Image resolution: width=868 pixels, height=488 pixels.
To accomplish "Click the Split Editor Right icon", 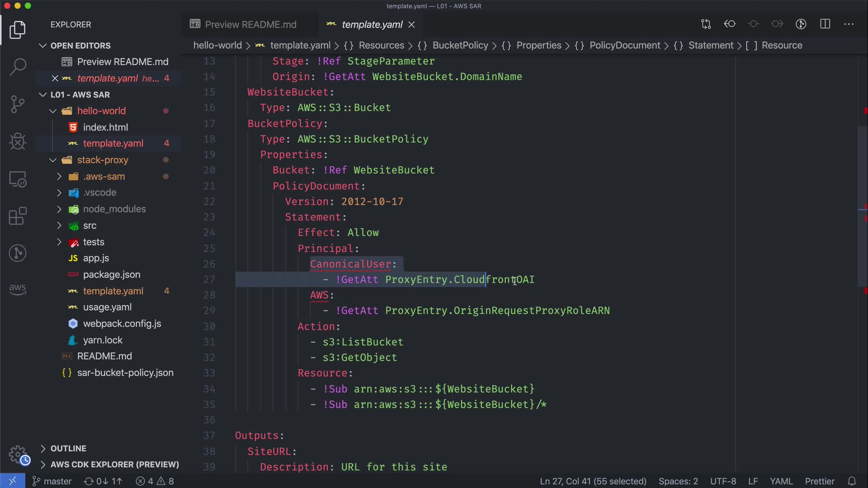I will click(825, 24).
